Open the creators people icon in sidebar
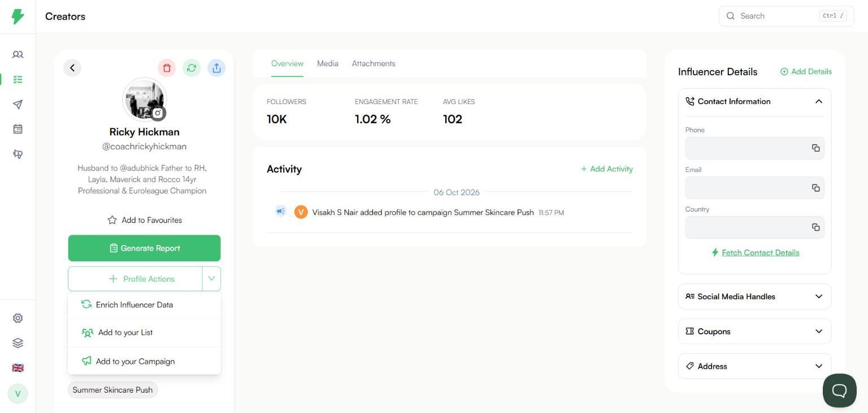 tap(18, 55)
